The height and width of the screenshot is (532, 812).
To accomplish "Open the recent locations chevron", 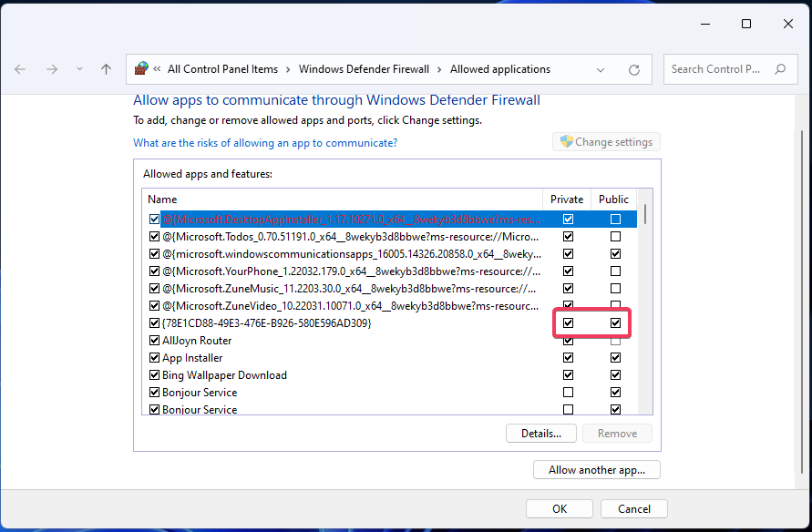I will coord(79,69).
